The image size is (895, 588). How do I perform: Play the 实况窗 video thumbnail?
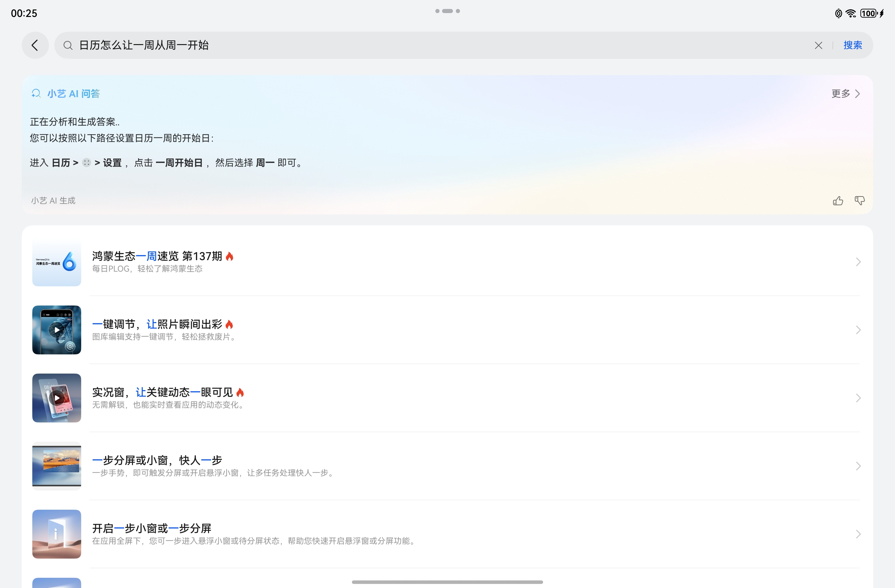point(57,398)
